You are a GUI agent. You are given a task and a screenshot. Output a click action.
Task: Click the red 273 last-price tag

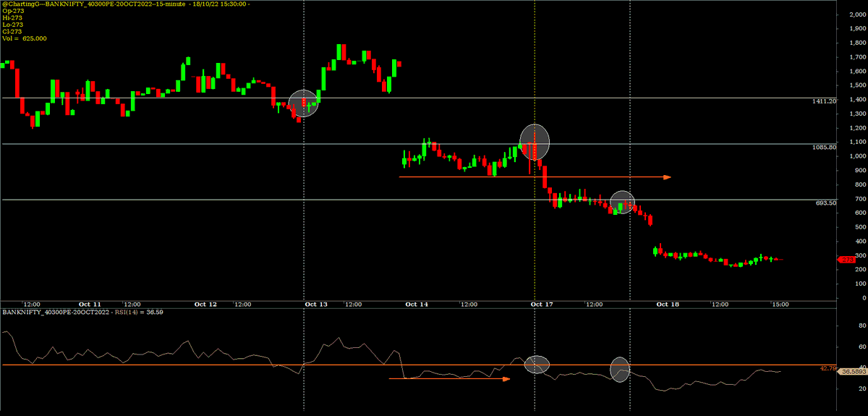click(x=848, y=259)
